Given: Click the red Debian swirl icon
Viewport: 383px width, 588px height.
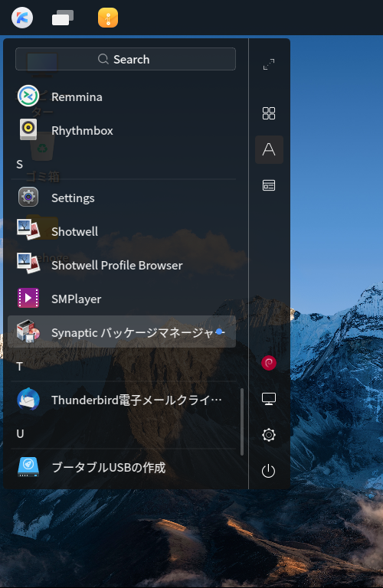Looking at the screenshot, I should pyautogui.click(x=269, y=363).
